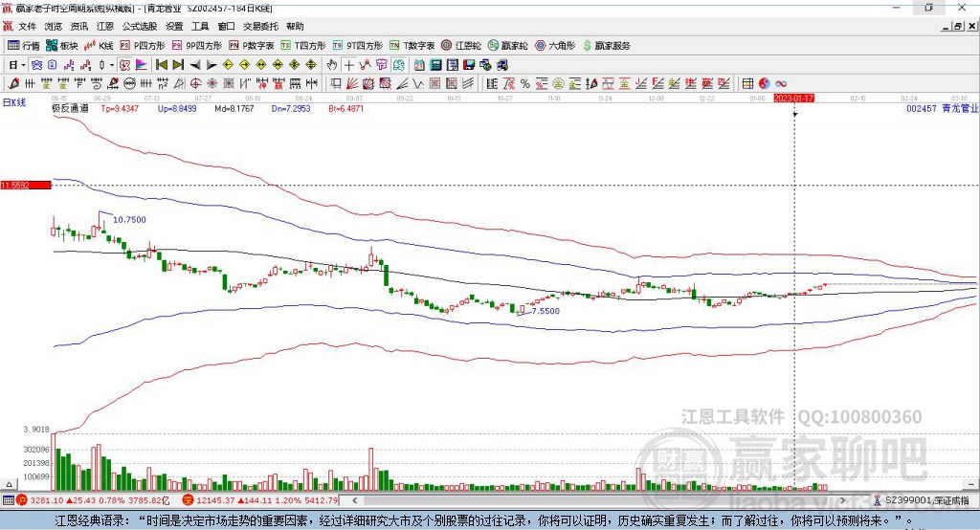The width and height of the screenshot is (980, 530).
Task: Open the calendar date icon
Action: click(x=419, y=65)
